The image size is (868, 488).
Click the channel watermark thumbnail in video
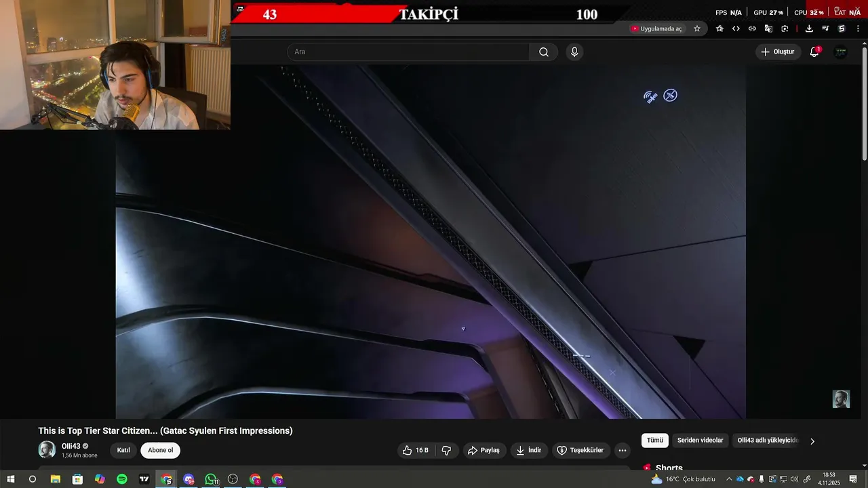point(841,399)
